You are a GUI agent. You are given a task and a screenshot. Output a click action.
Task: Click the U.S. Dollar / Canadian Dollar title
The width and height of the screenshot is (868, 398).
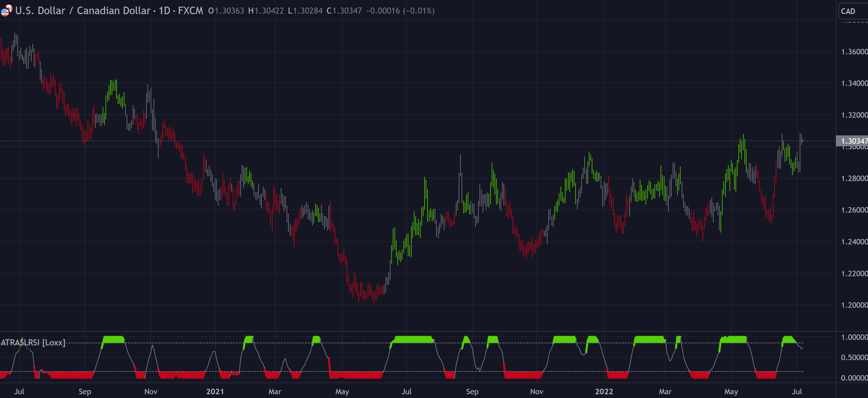pyautogui.click(x=82, y=11)
